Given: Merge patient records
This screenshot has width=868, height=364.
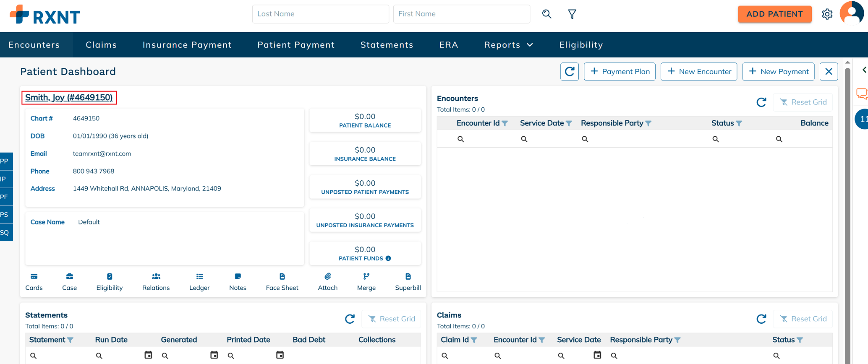Looking at the screenshot, I should [366, 282].
